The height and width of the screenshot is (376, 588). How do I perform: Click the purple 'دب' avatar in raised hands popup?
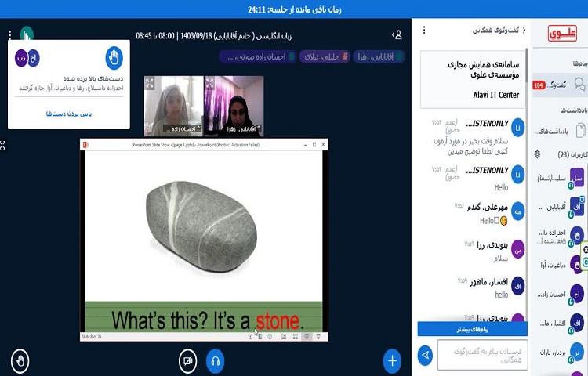coord(21,58)
